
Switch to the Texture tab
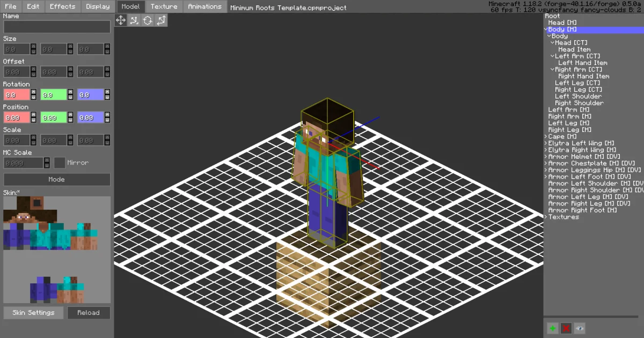pyautogui.click(x=164, y=6)
